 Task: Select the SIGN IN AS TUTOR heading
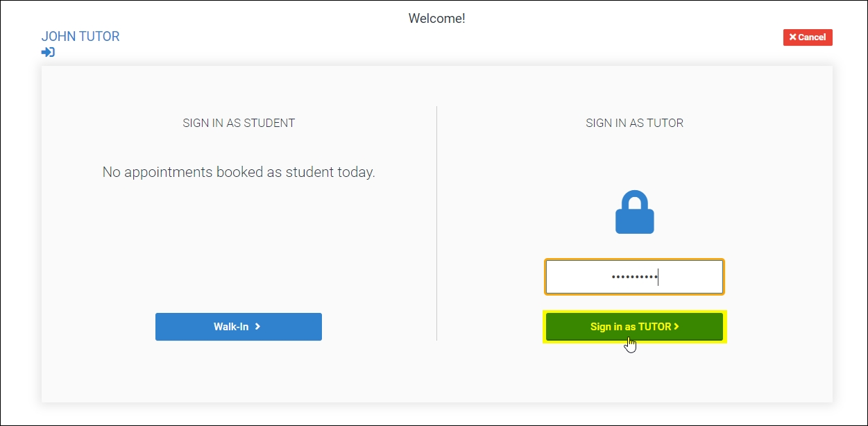(x=634, y=123)
